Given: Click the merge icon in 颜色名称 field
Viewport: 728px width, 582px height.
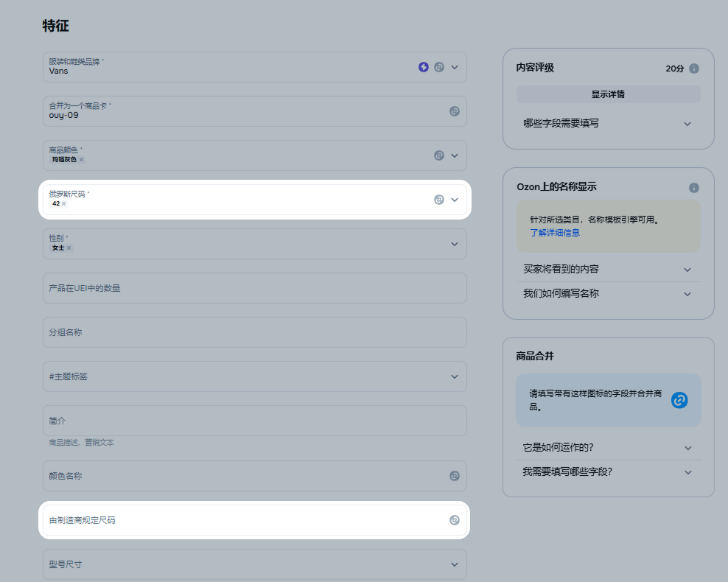Looking at the screenshot, I should pyautogui.click(x=455, y=476).
